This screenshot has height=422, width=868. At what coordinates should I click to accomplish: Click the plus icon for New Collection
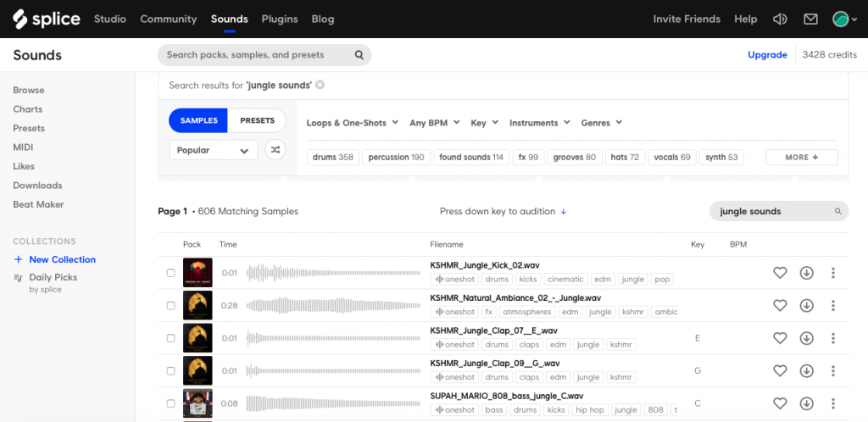[19, 259]
